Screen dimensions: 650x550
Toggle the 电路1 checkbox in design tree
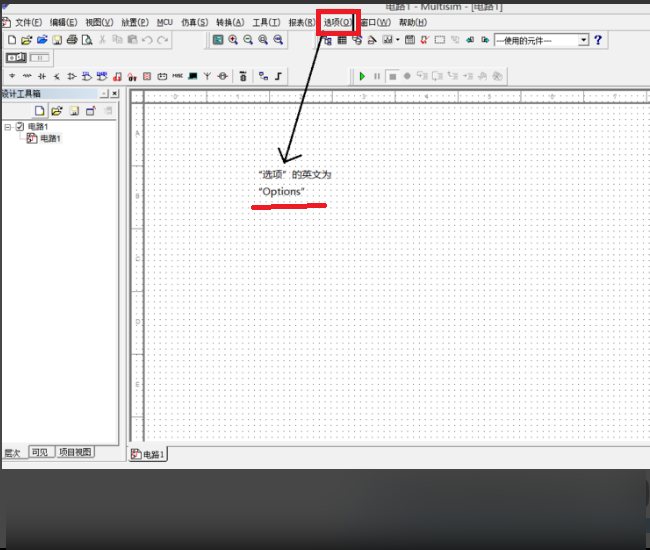pyautogui.click(x=20, y=127)
